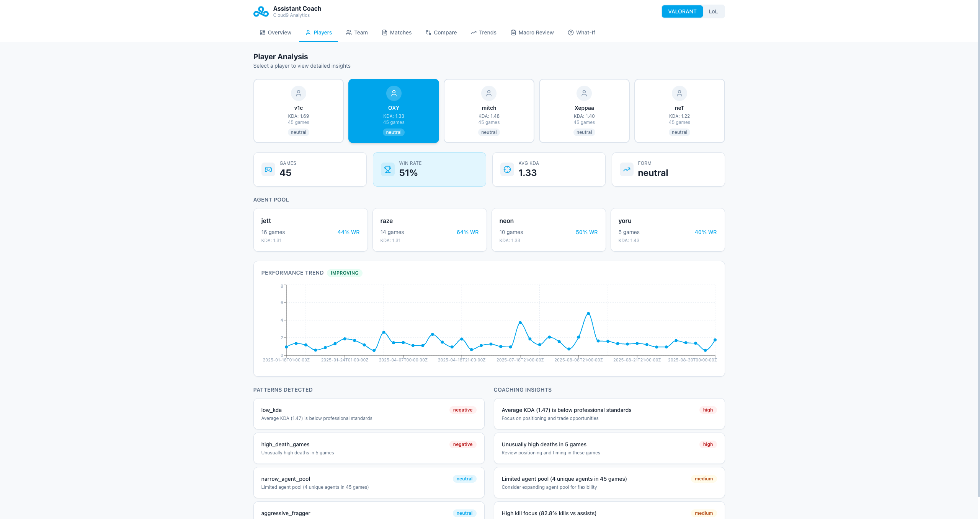This screenshot has width=980, height=519.
Task: Click the gamepad icon in Games card
Action: pos(268,169)
